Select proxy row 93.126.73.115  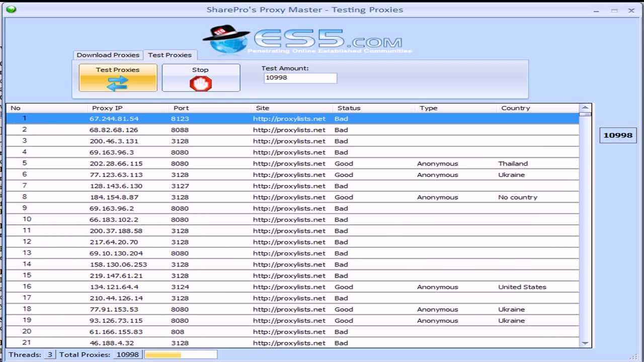point(292,321)
